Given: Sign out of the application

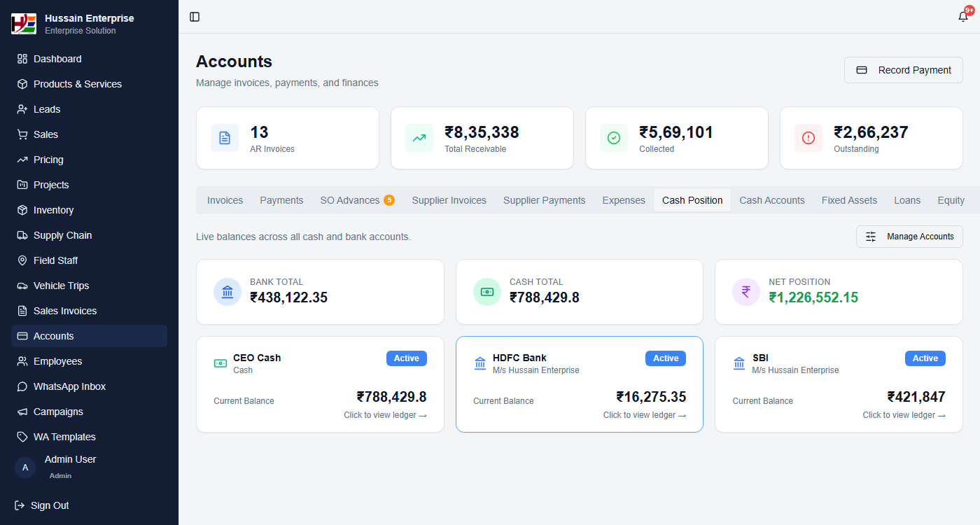Looking at the screenshot, I should click(42, 505).
